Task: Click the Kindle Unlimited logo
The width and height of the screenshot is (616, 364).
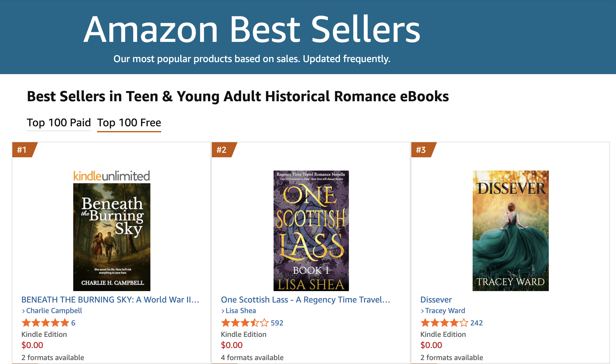Action: point(112,176)
